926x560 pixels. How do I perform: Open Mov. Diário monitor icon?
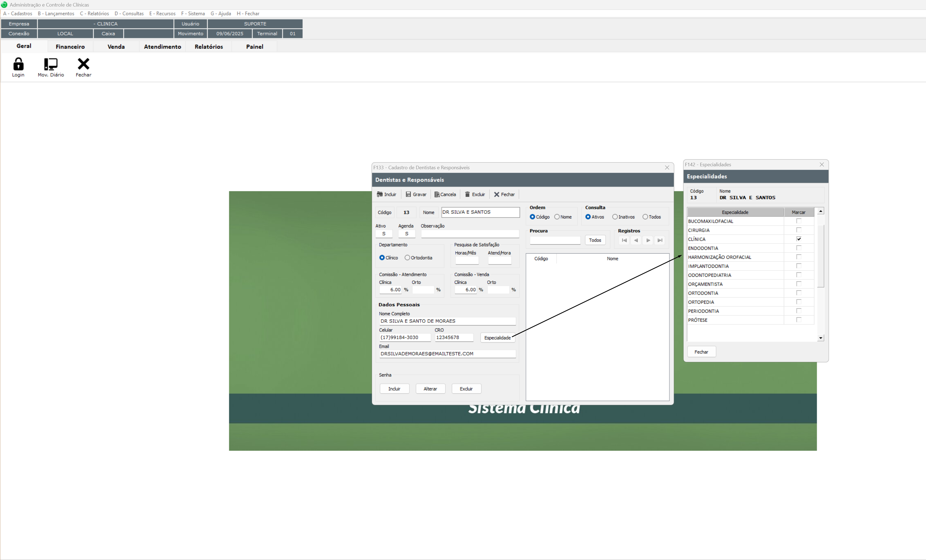point(51,64)
